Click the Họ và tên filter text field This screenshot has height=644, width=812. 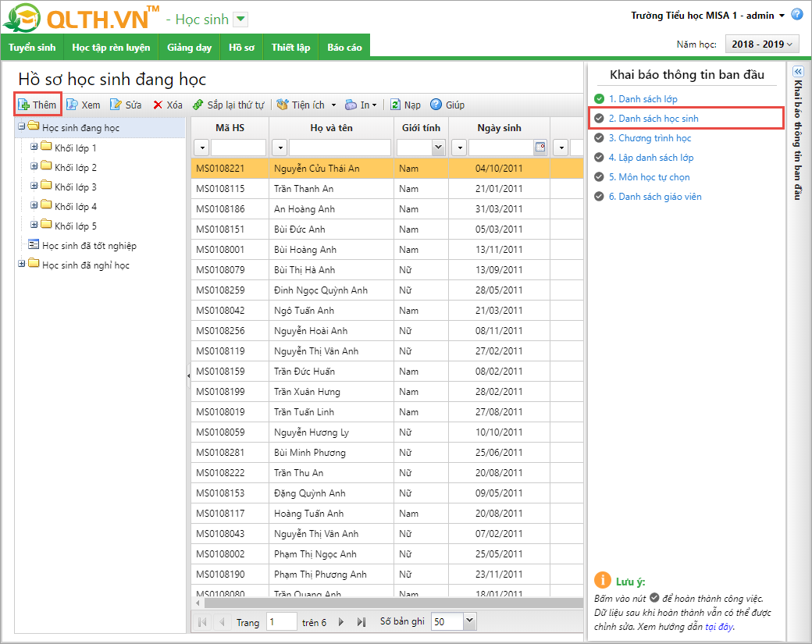pos(340,148)
